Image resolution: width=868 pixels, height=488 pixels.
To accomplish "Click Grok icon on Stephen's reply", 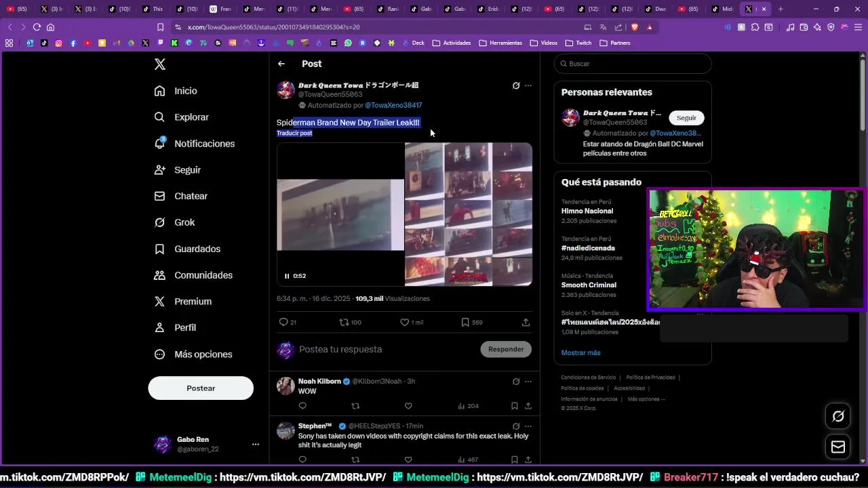I will tap(516, 426).
